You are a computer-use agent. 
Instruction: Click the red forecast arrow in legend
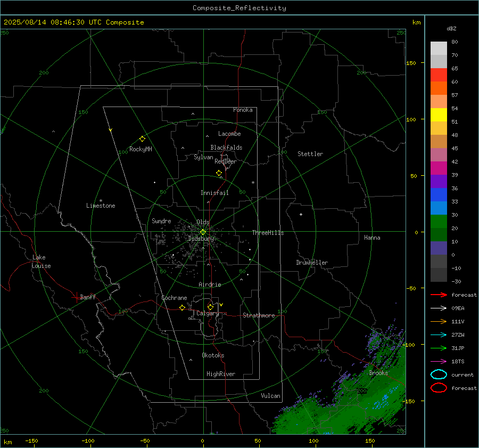439,295
